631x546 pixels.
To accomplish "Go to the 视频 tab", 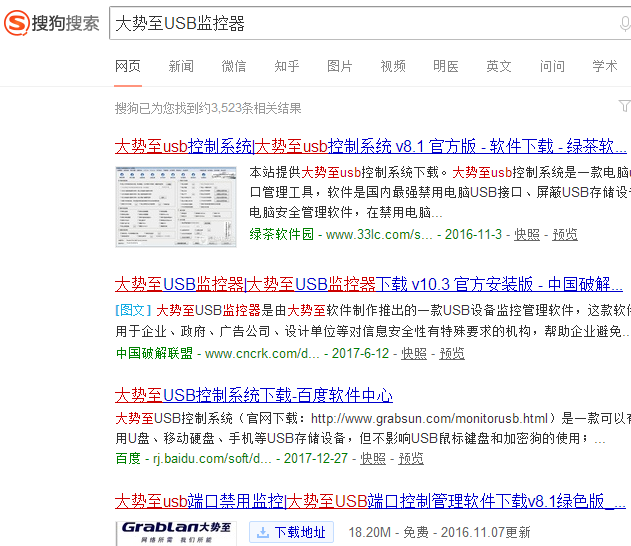I will (x=393, y=66).
